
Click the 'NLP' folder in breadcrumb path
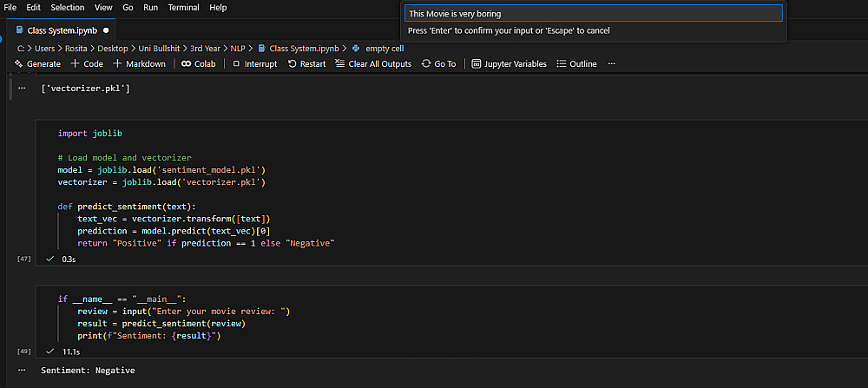239,48
